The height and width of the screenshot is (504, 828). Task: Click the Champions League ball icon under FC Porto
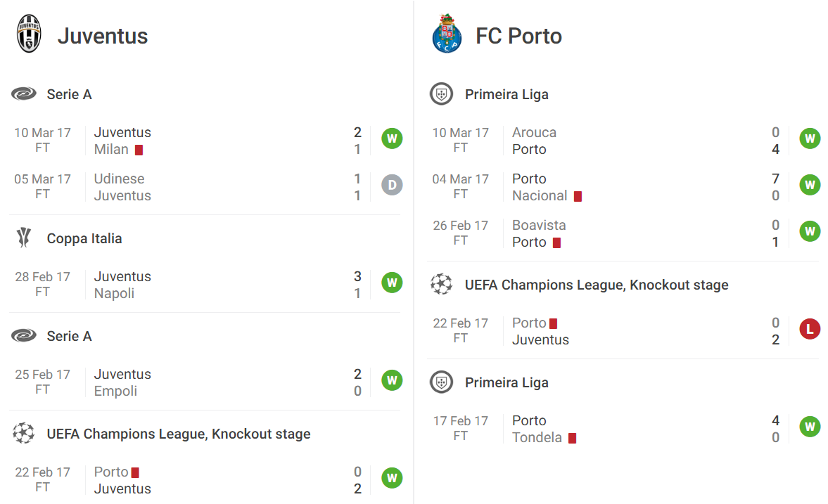(x=442, y=285)
